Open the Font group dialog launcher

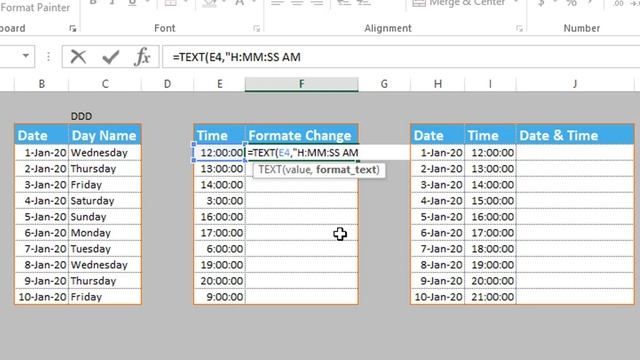256,28
